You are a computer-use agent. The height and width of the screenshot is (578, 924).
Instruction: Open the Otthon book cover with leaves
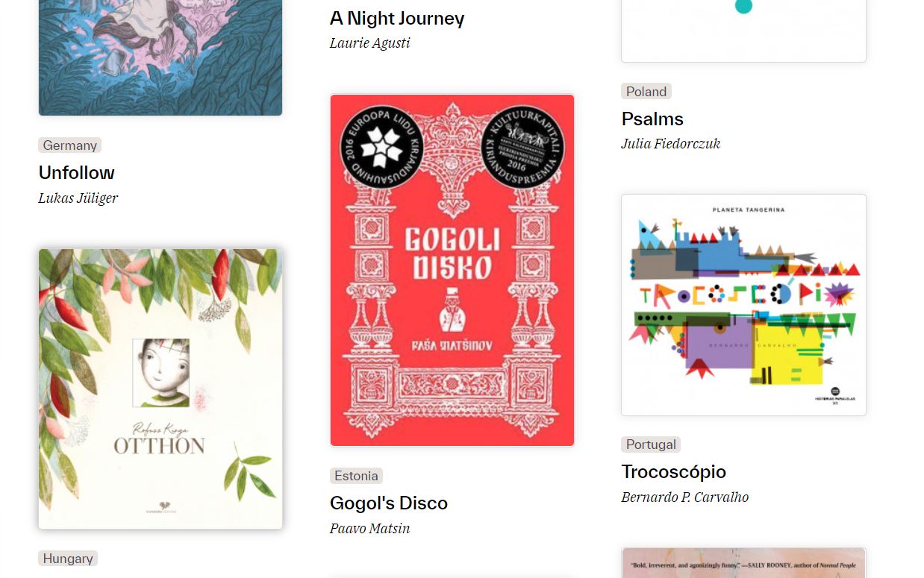pyautogui.click(x=160, y=389)
